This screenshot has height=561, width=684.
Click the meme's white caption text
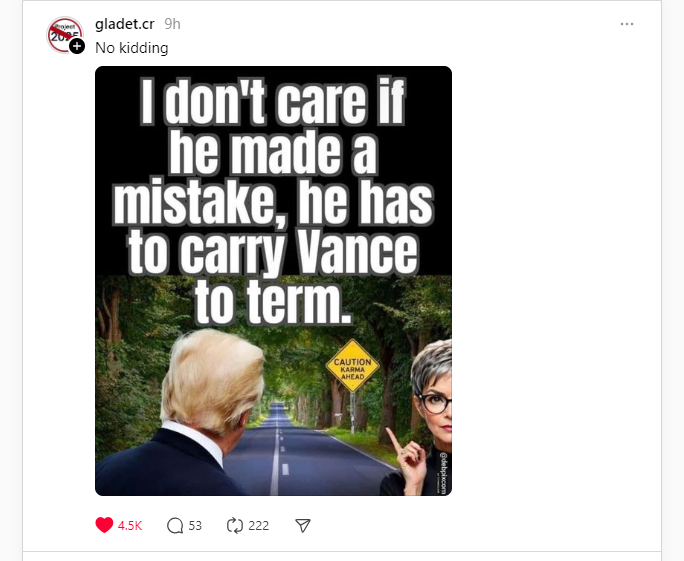pos(273,200)
